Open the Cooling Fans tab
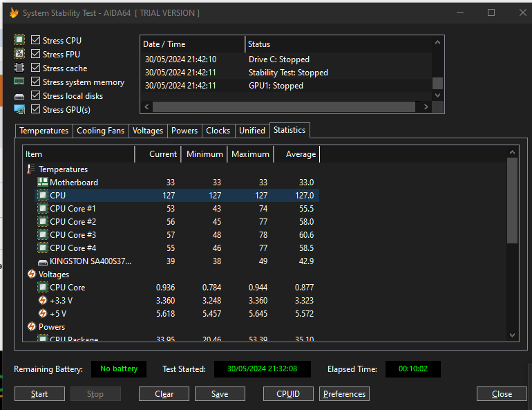Image resolution: width=532 pixels, height=410 pixels. coord(100,131)
